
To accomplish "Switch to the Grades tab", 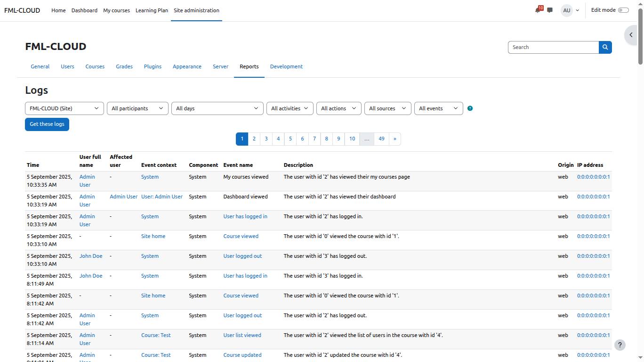I will 124,67.
